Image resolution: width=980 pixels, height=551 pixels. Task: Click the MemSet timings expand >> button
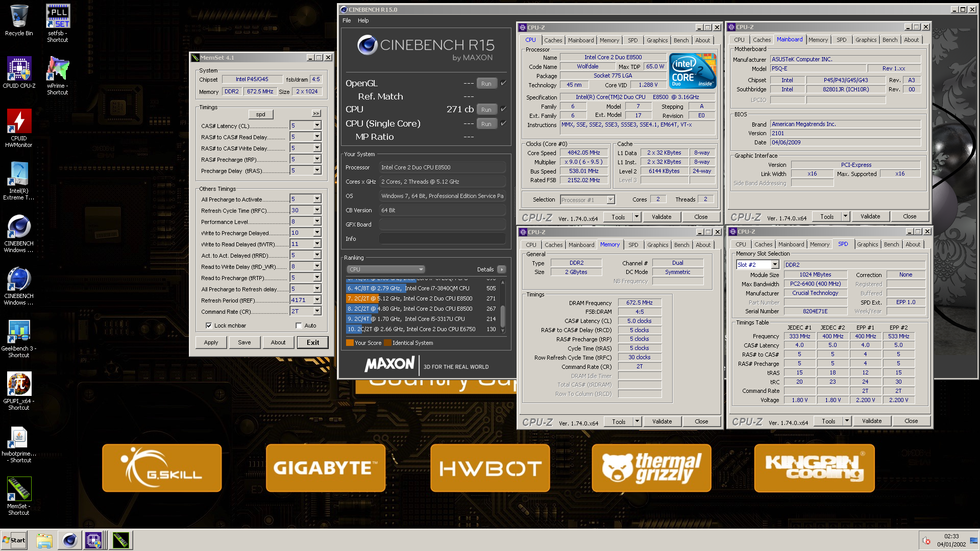(316, 113)
